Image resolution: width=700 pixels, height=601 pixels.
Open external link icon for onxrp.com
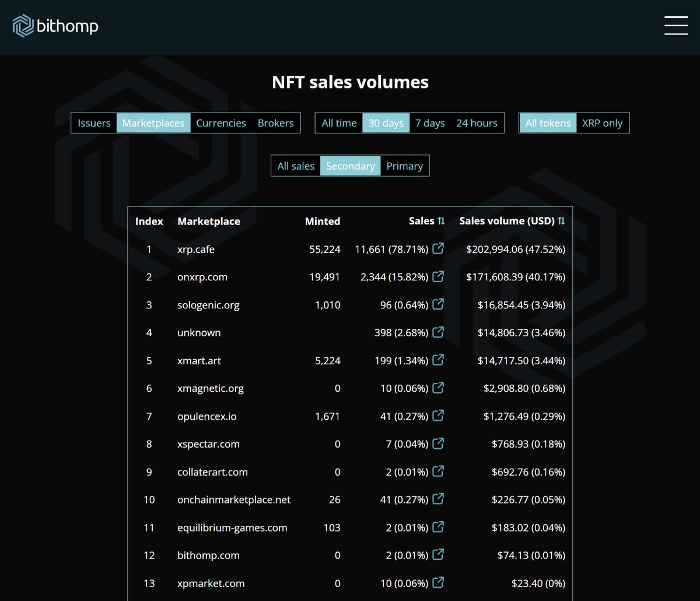pos(438,276)
